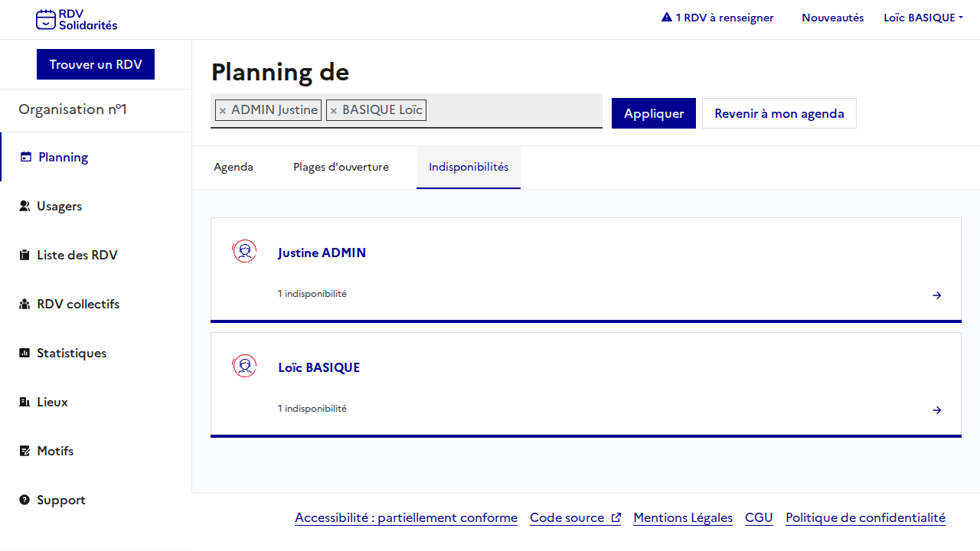
Task: Click inside the agent selection field
Action: (x=513, y=111)
